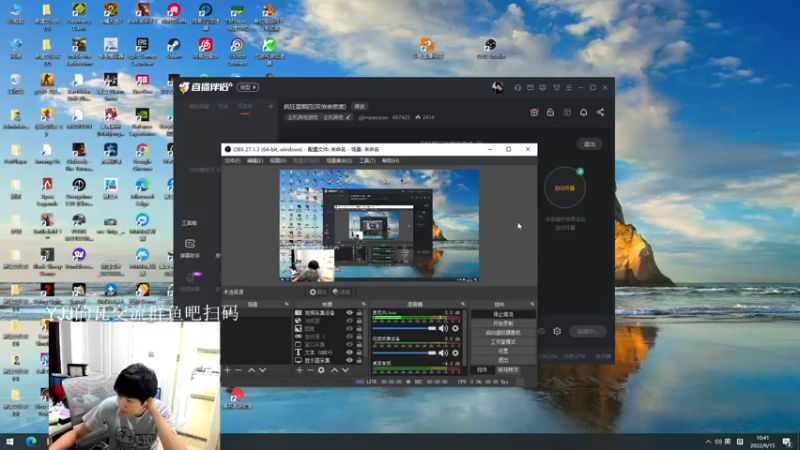
Task: Open the headset support icon in 直播伴侣
Action: (517, 88)
